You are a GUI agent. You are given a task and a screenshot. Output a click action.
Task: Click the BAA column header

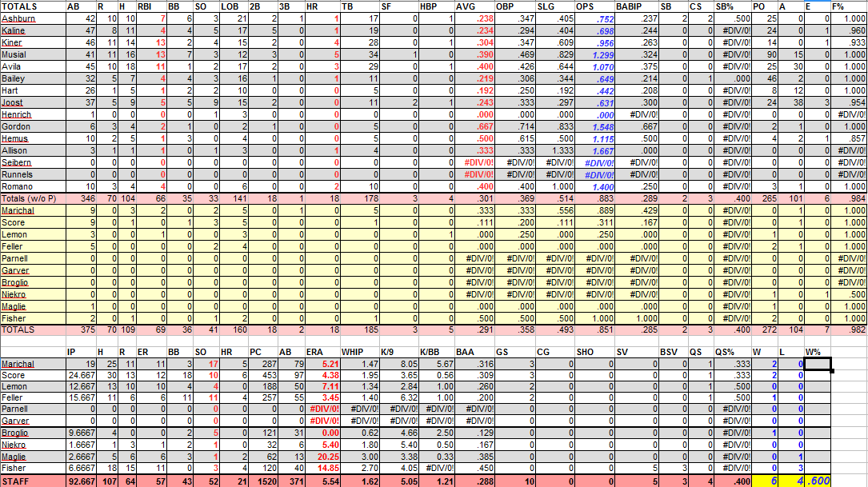(474, 352)
